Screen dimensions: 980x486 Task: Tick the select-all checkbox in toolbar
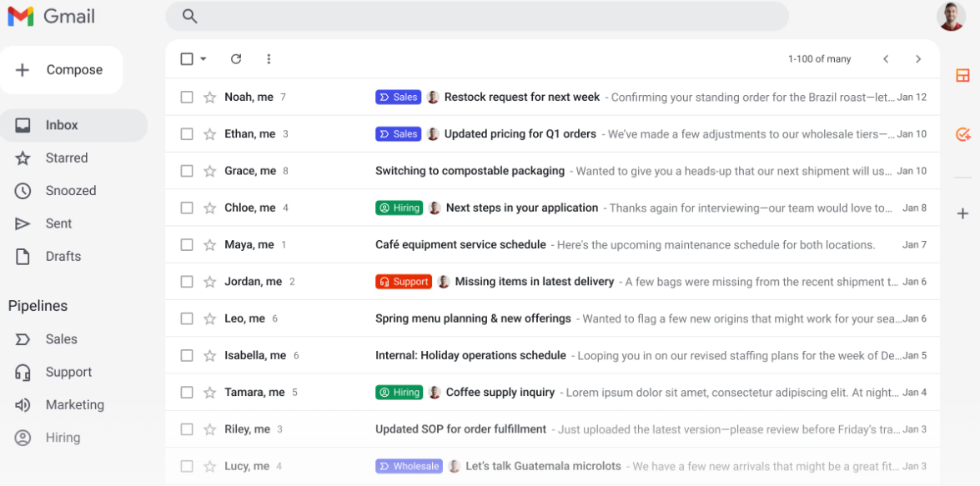coord(187,58)
